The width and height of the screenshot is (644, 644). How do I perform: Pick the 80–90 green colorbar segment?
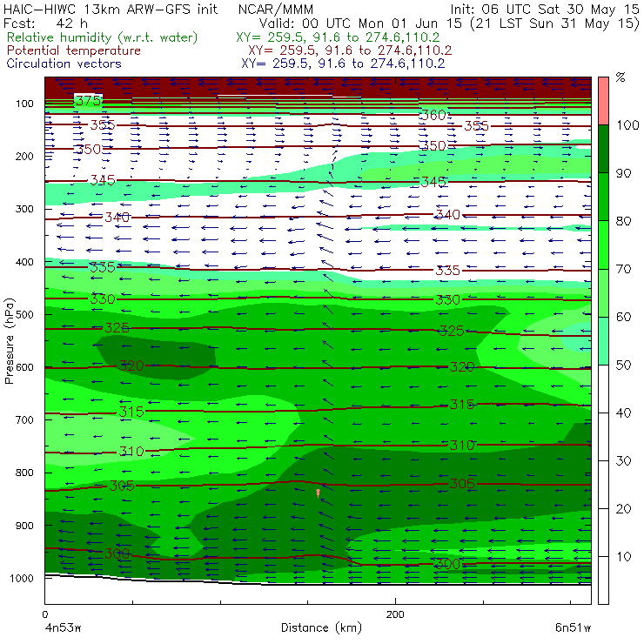pos(603,197)
